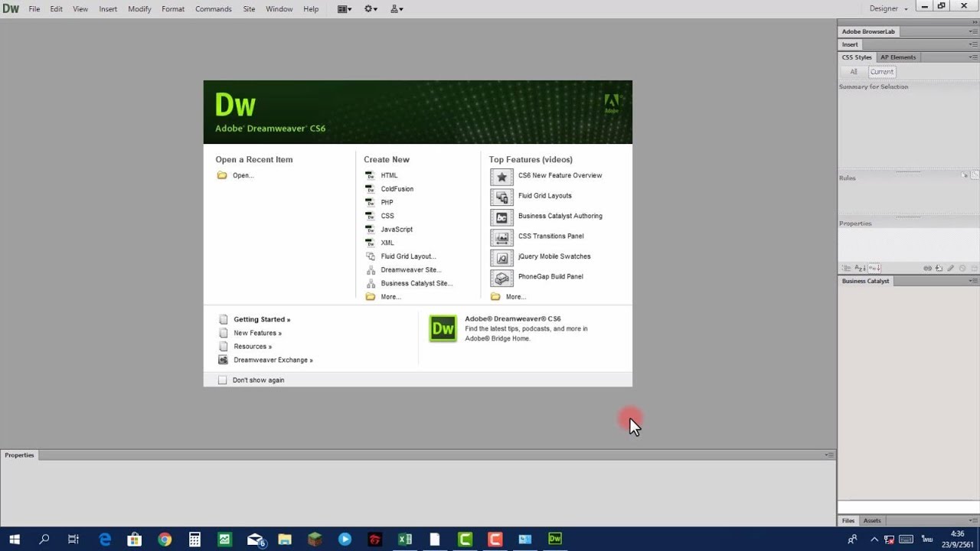Click Business Catalyst Authoring video icon
Screen dimensions: 980x551
click(x=501, y=217)
